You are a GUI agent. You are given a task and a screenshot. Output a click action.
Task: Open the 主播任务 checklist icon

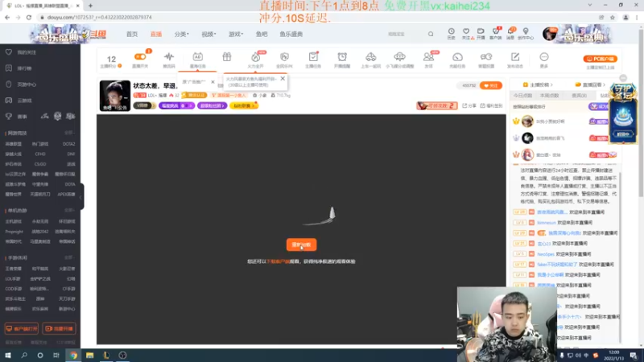(x=313, y=56)
